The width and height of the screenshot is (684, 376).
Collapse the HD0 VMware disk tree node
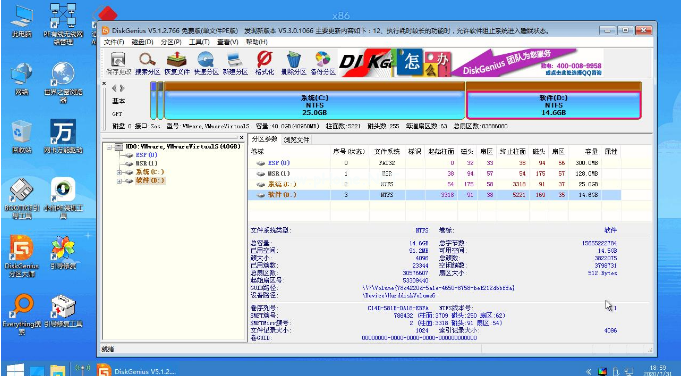pos(109,147)
